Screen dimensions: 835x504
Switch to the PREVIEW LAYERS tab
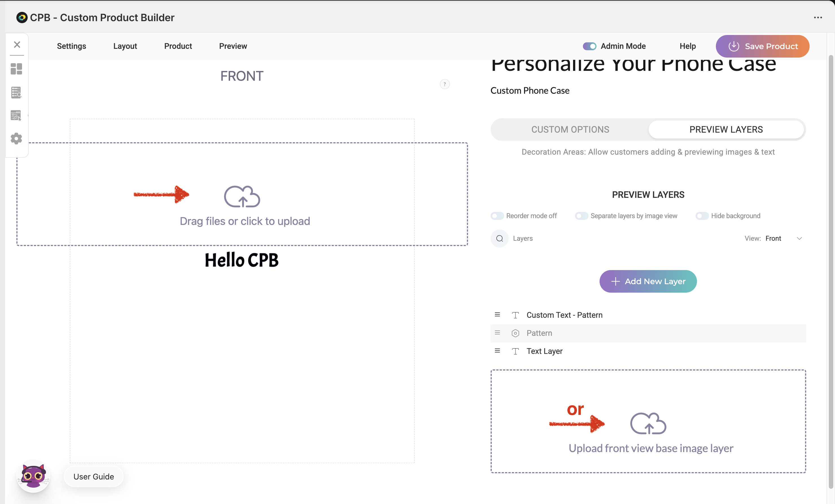tap(726, 130)
